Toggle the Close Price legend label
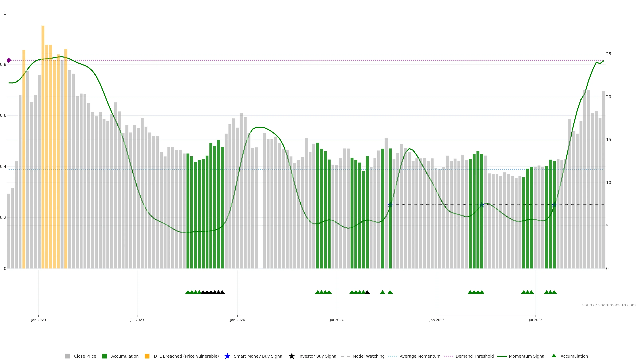 pos(85,356)
